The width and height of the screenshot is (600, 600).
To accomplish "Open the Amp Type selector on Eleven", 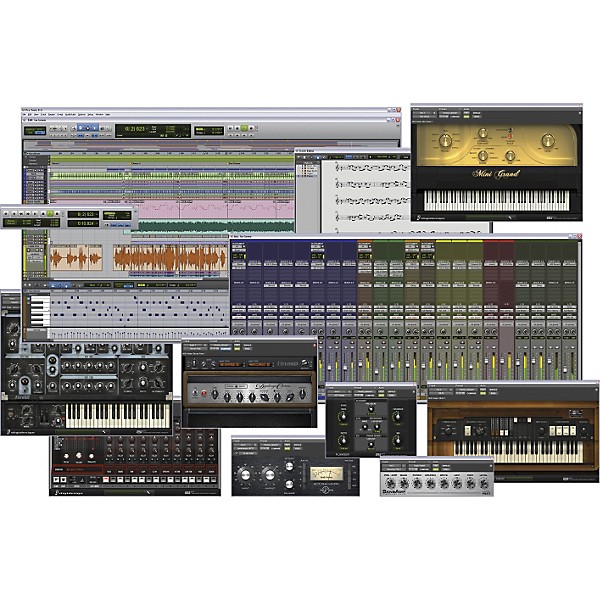I will coord(228,364).
